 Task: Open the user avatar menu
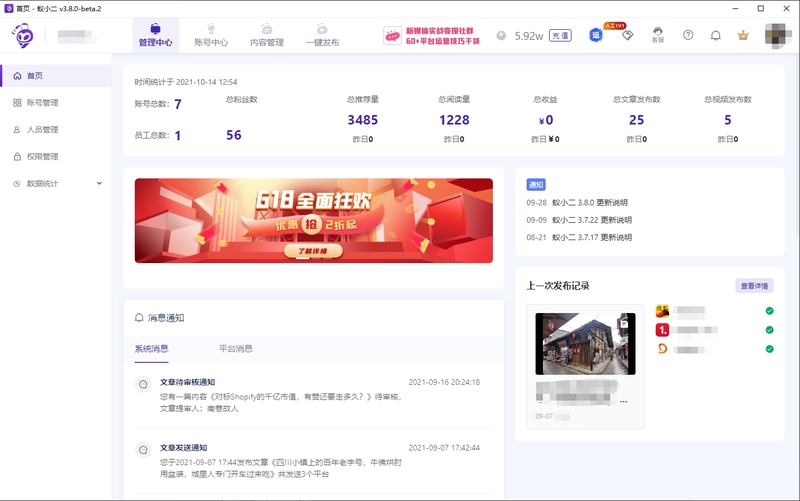pos(778,36)
